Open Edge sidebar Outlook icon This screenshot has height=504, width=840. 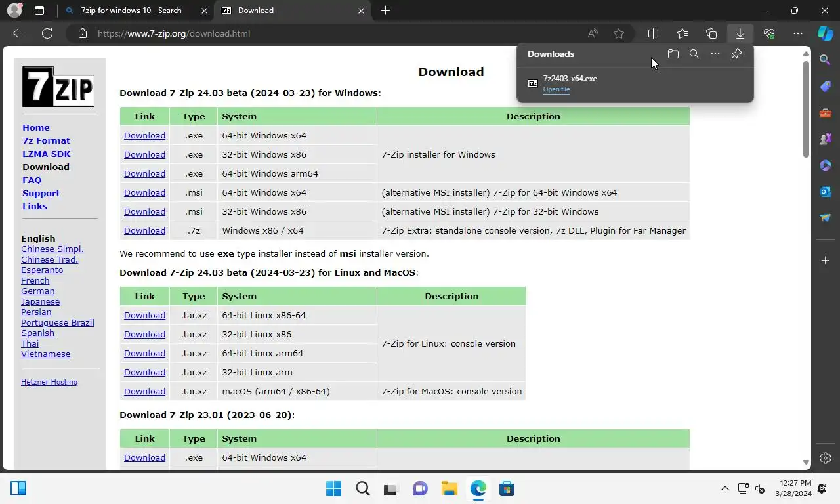pyautogui.click(x=826, y=192)
